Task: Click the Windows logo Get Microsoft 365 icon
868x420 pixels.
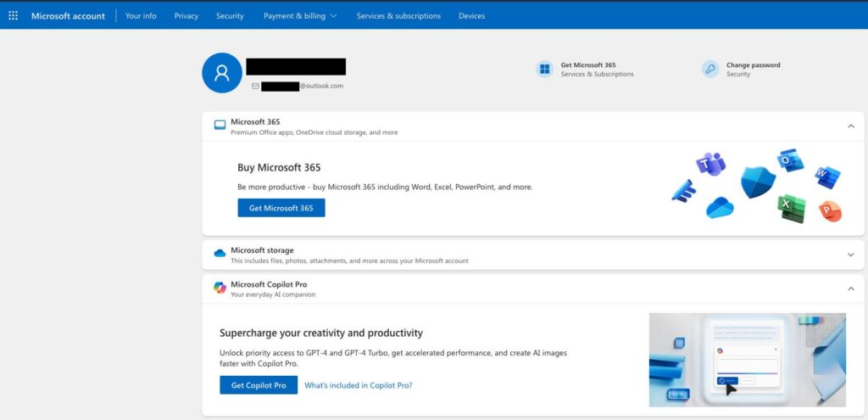Action: pos(544,70)
